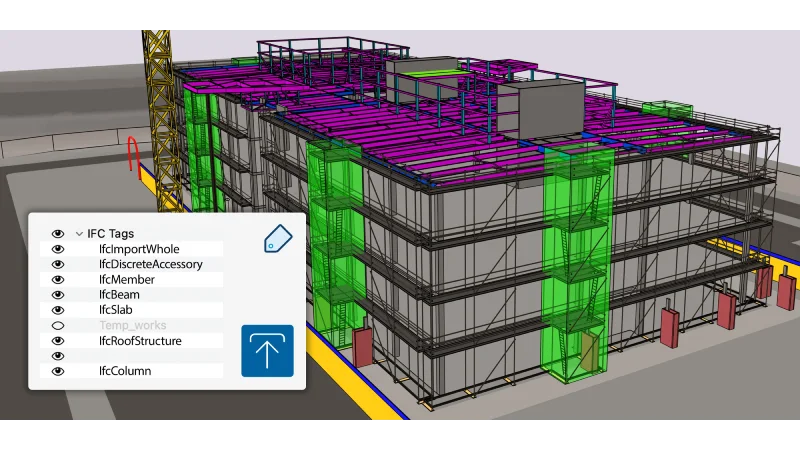The image size is (800, 450).
Task: Select the IFC Tags heading
Action: 110,234
